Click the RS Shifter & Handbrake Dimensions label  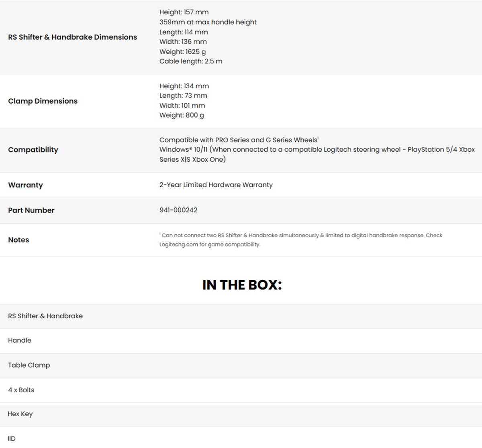coord(72,37)
